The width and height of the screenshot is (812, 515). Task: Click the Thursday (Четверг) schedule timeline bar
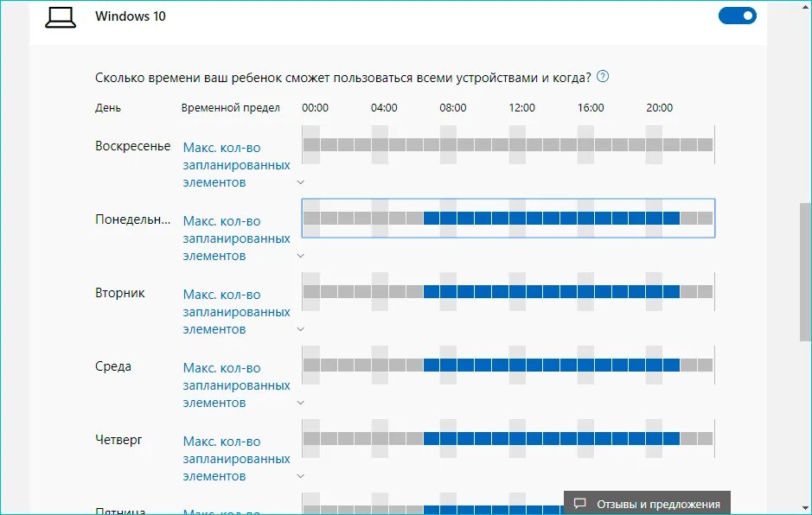click(508, 439)
